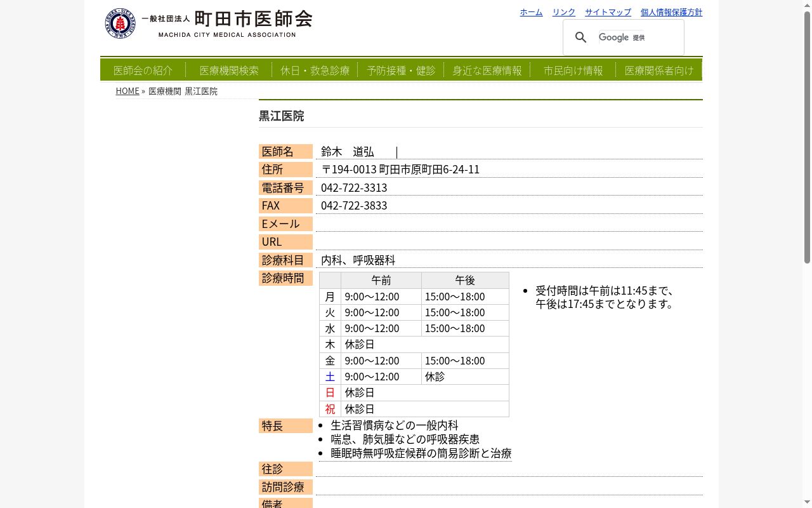Viewport: 812px width, 508px height.
Task: Click the red 日 row label
Action: pyautogui.click(x=330, y=392)
